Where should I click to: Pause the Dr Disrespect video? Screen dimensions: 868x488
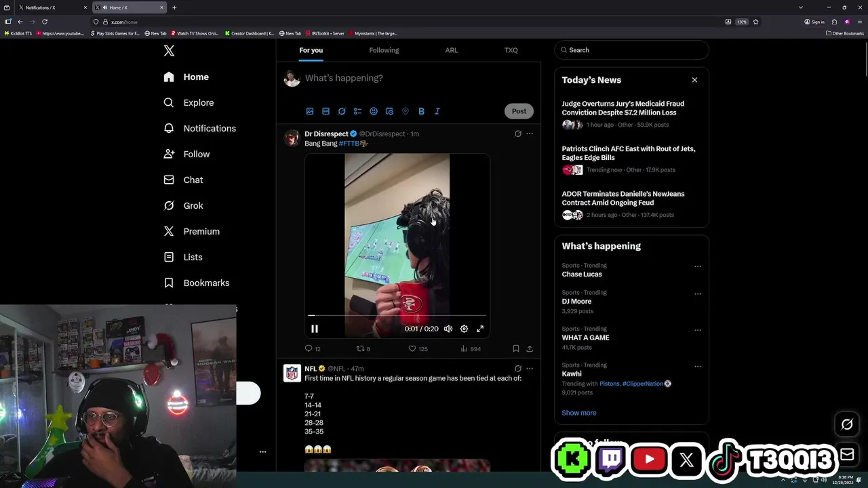(315, 329)
